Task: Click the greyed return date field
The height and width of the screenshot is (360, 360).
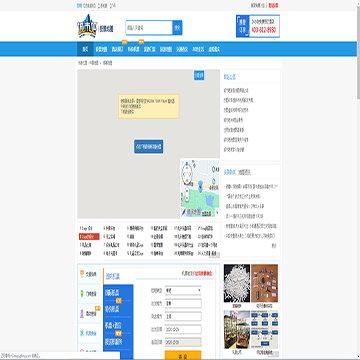Action: point(183,342)
